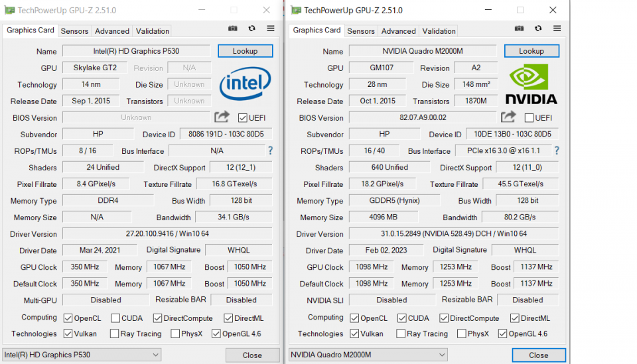Viewport: 637px width, 364px height.
Task: Click GPU-Z app icon in Intel window title bar
Action: 10,10
